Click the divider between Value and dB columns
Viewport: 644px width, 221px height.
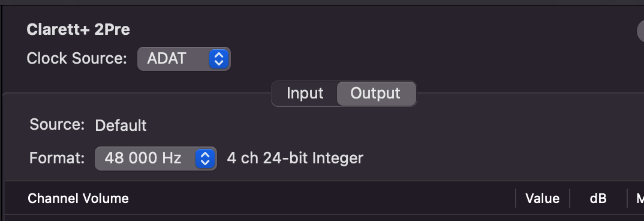pos(570,198)
